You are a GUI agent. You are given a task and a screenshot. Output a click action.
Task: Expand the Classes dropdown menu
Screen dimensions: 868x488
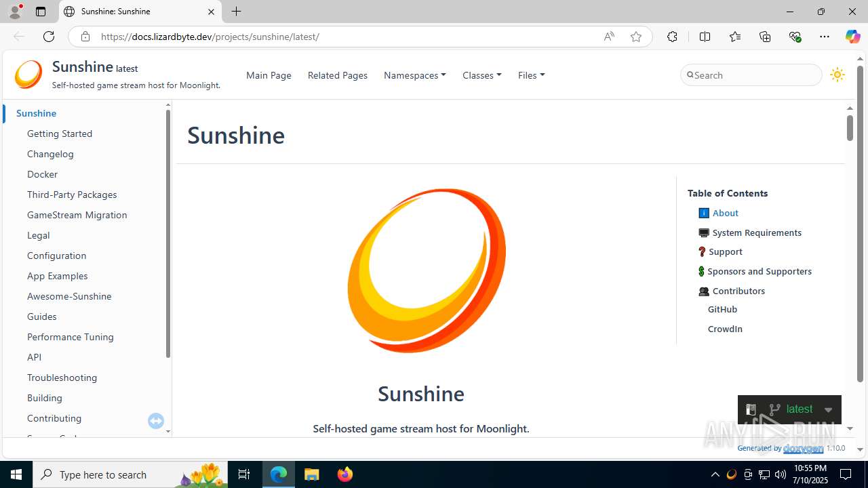[x=482, y=75]
